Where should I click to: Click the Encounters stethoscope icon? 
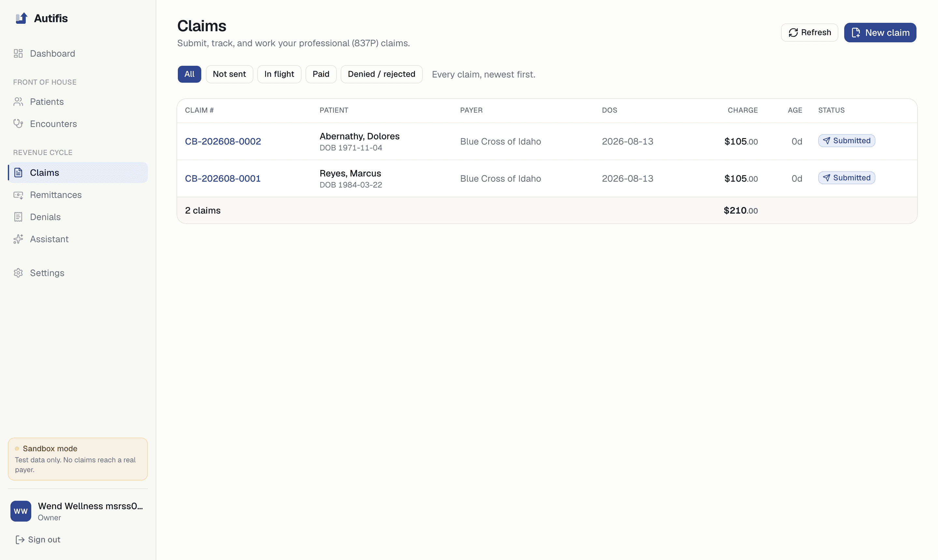click(18, 124)
